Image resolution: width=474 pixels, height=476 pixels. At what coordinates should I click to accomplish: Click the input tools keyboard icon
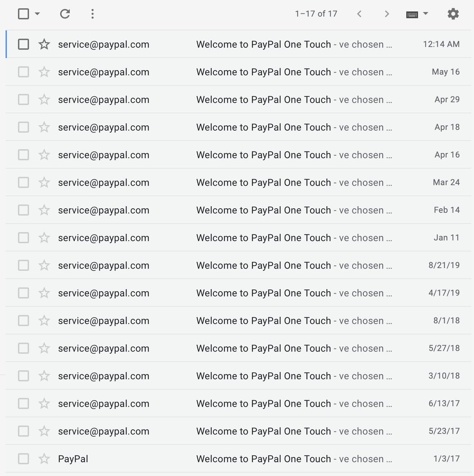tap(412, 14)
